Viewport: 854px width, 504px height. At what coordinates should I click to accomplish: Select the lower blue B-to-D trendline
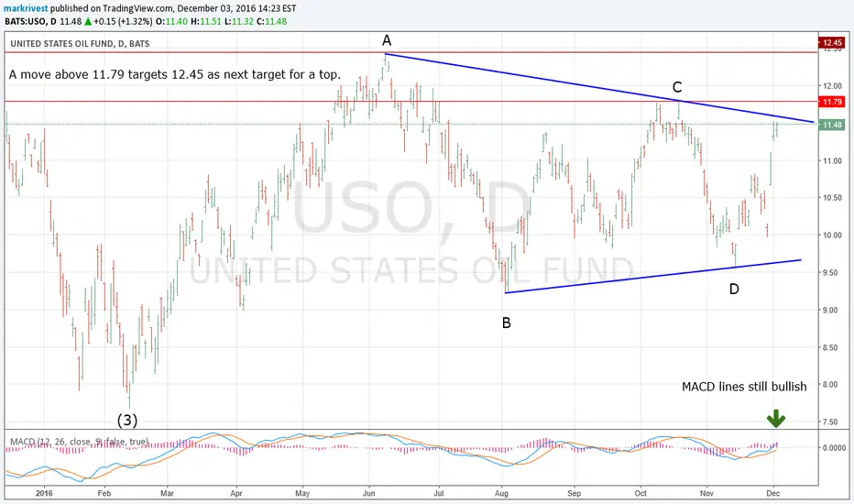pyautogui.click(x=653, y=276)
